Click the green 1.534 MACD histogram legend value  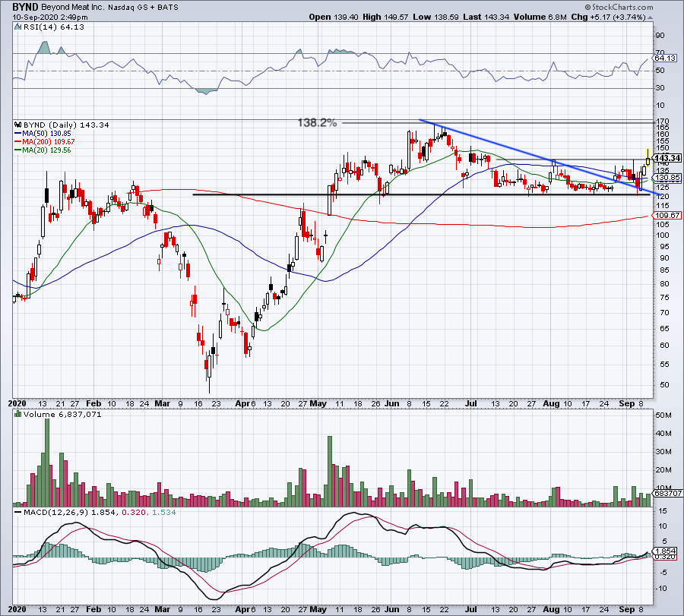tap(163, 512)
